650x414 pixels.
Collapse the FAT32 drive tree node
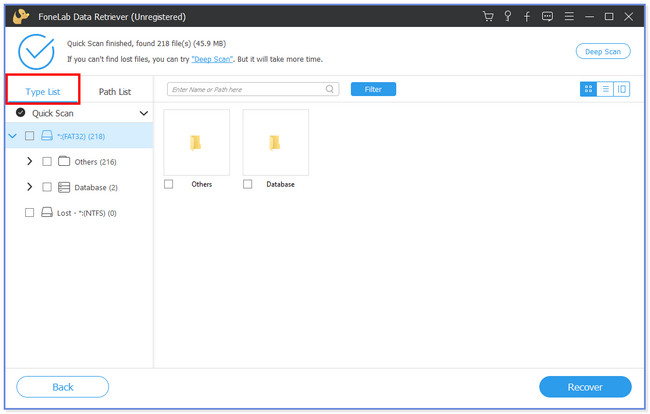[x=12, y=136]
